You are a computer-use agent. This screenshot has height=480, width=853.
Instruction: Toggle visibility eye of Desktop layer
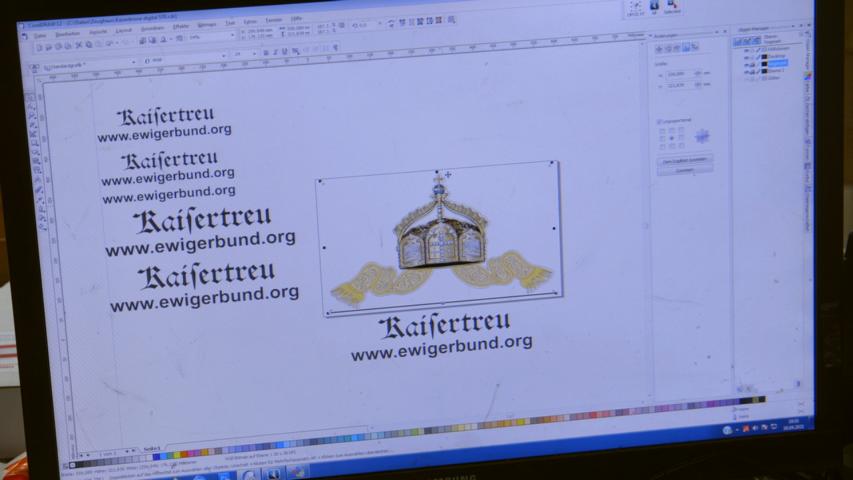746,57
